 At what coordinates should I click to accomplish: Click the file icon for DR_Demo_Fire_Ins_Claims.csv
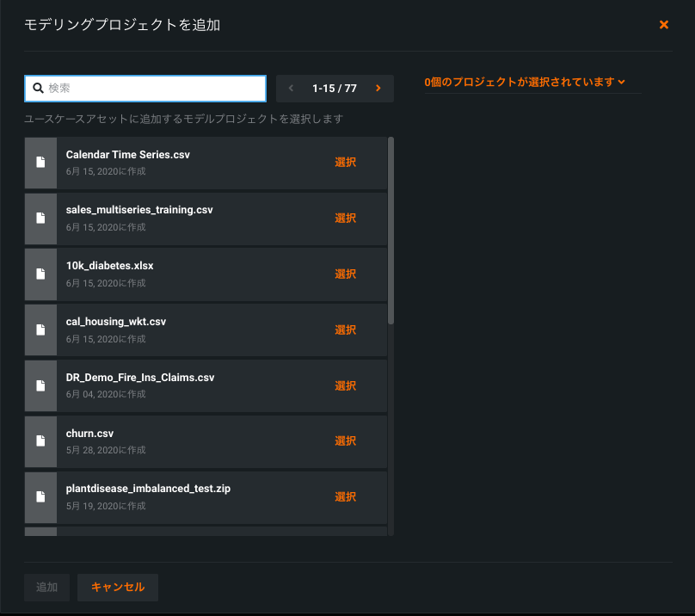40,385
